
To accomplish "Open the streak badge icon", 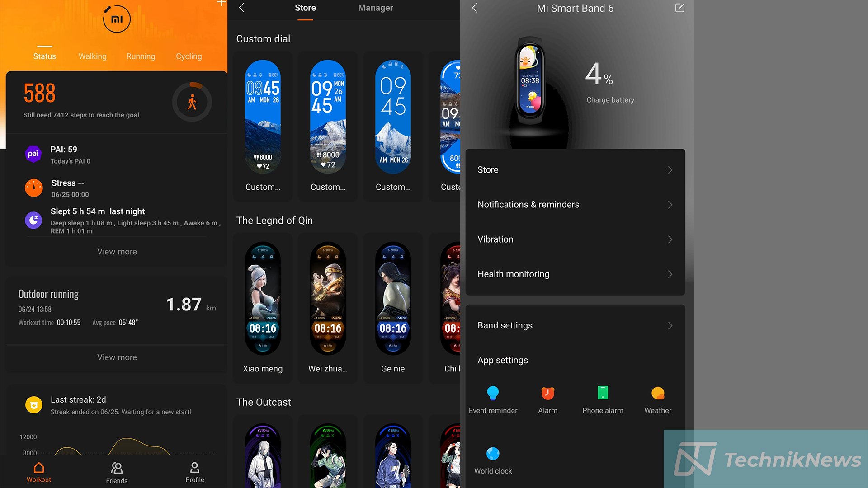I will click(x=34, y=405).
